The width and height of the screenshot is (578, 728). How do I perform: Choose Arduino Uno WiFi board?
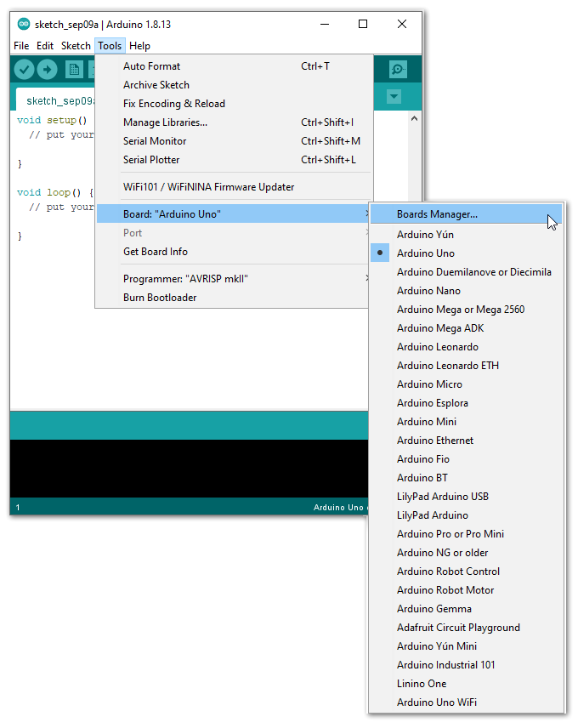[x=466, y=702]
